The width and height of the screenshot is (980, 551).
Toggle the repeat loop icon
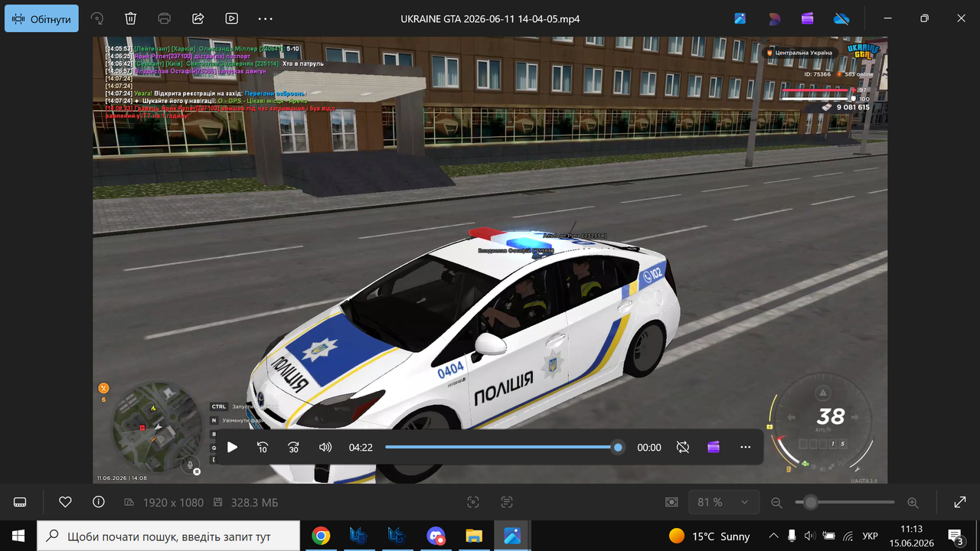pos(683,448)
